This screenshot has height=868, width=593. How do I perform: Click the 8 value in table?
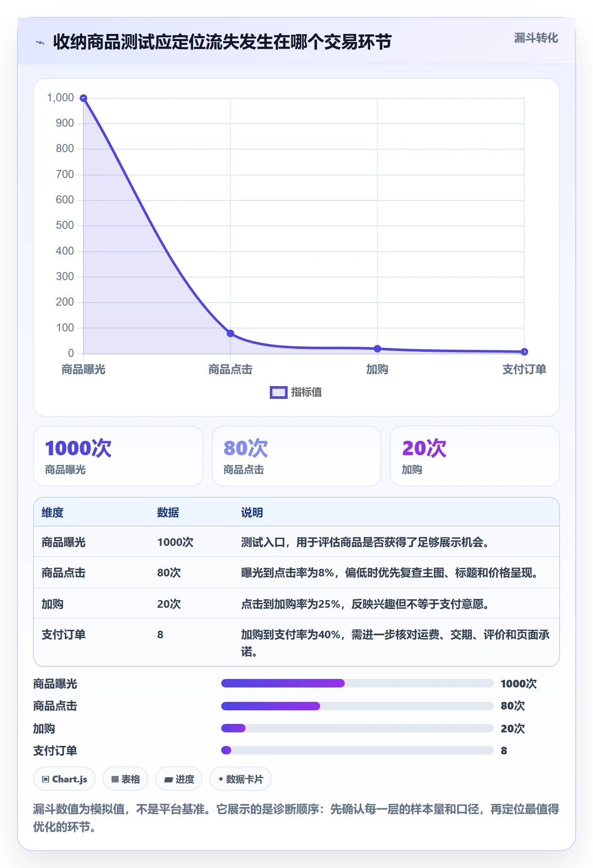[160, 634]
